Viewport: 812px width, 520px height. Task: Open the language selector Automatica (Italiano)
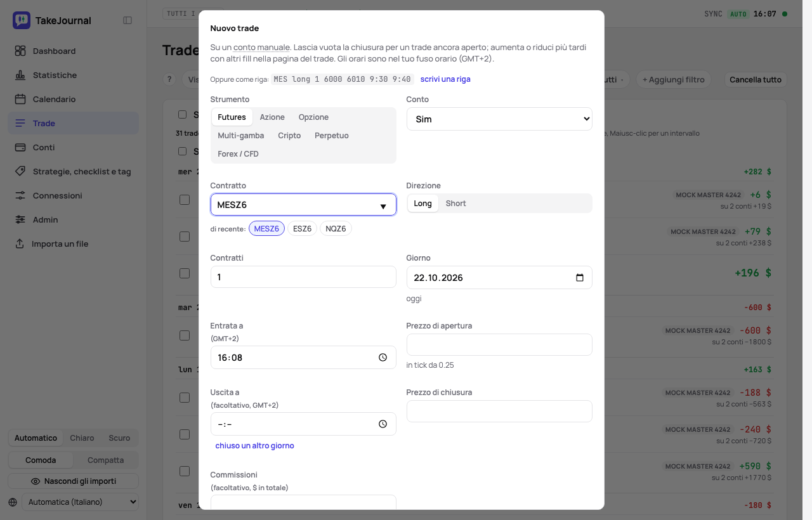80,502
